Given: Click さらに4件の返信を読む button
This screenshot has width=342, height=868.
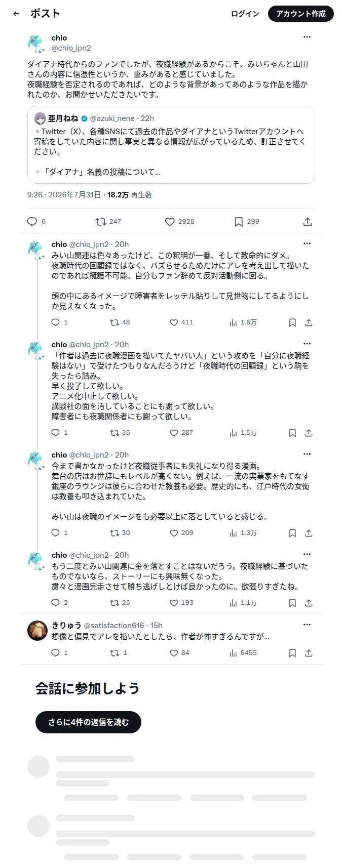Looking at the screenshot, I should pyautogui.click(x=88, y=722).
